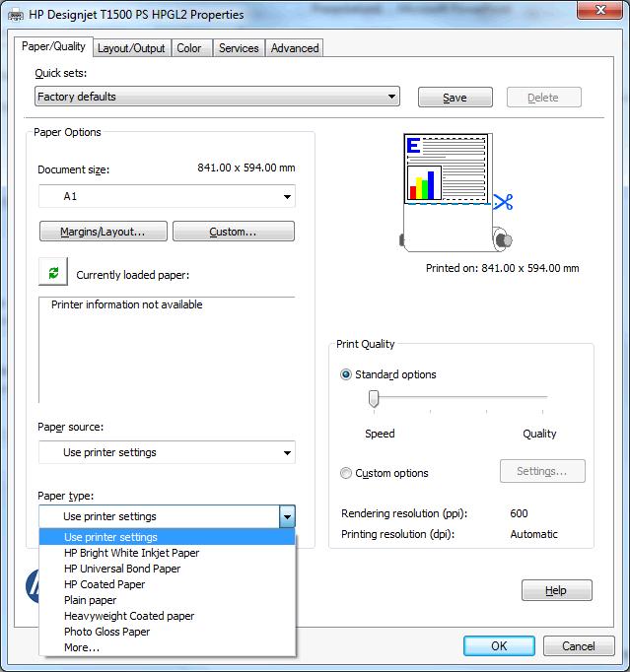Select the Standard options radio button
The width and height of the screenshot is (630, 672).
346,374
